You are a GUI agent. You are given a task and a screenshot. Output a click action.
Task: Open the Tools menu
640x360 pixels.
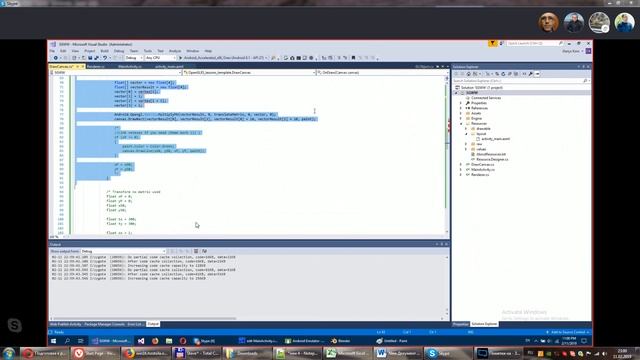point(148,51)
